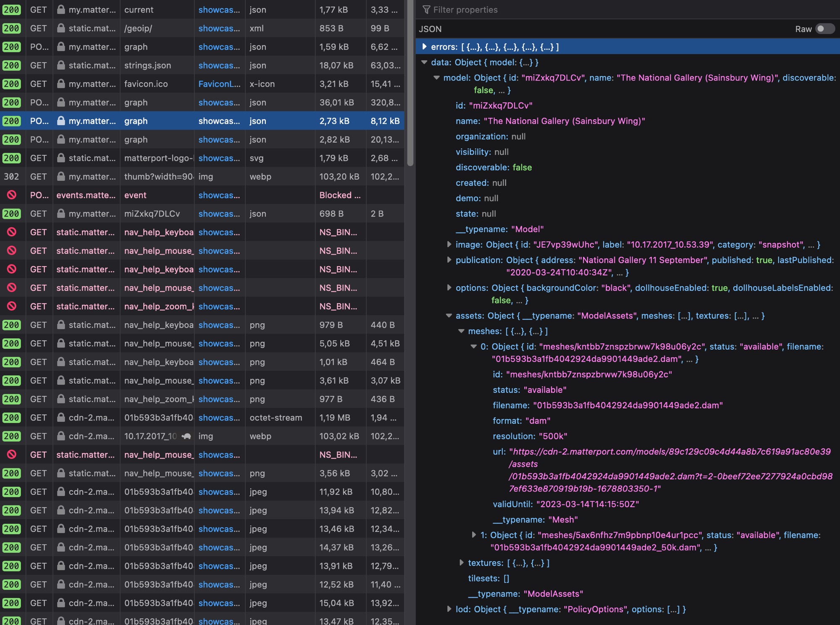Screen dimensions: 840x625
Task: Click the lock icon on favicon.ico request
Action: click(61, 84)
